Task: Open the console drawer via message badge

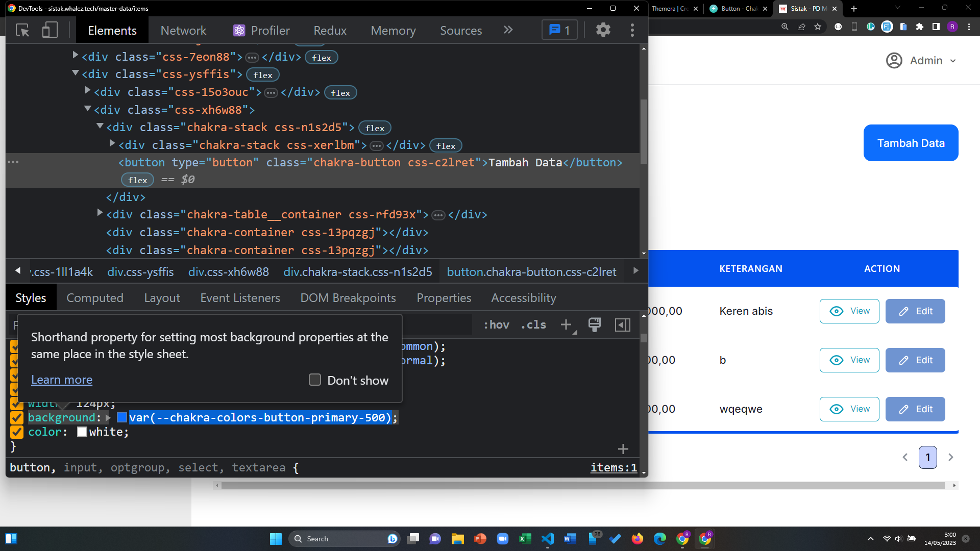Action: click(559, 30)
